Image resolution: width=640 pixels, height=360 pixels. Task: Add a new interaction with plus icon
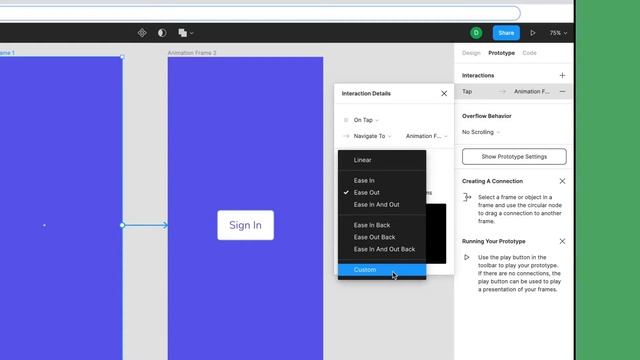pyautogui.click(x=562, y=76)
